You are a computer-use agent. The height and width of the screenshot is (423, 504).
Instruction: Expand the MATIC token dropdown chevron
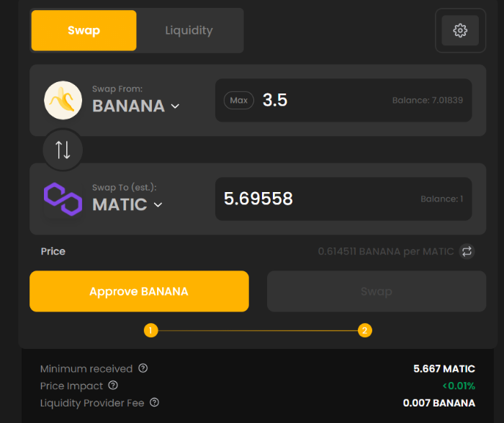[158, 204]
